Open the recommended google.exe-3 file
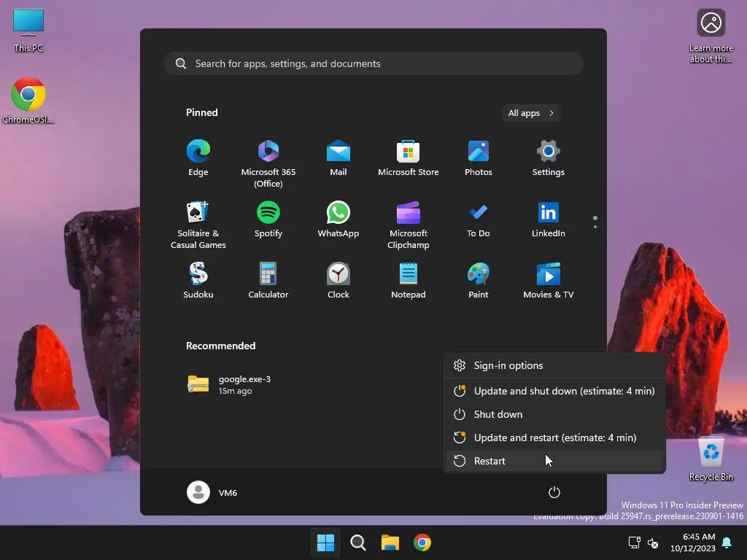747x560 pixels. 230,385
